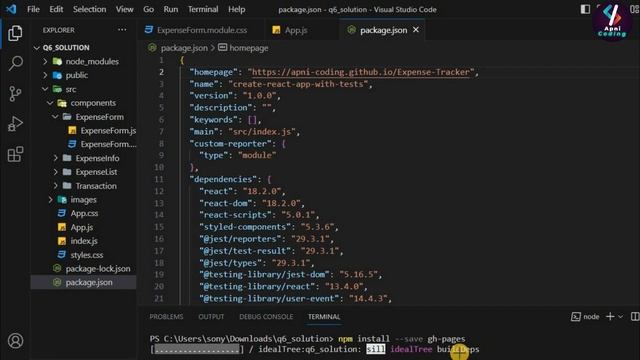Click the "react-scripts" dependency text
The height and width of the screenshot is (360, 640).
tap(237, 215)
